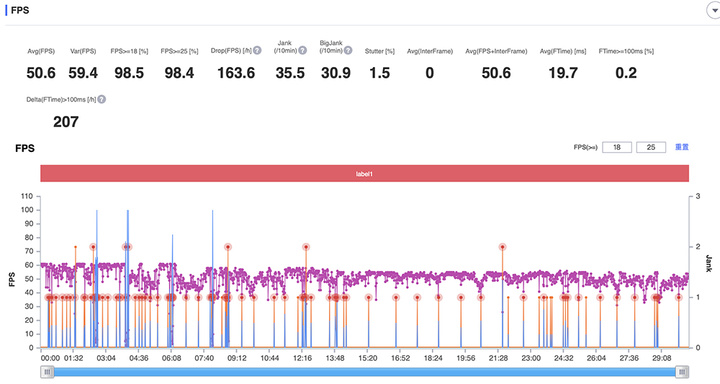Click the FPS threshold field showing 25

click(651, 147)
